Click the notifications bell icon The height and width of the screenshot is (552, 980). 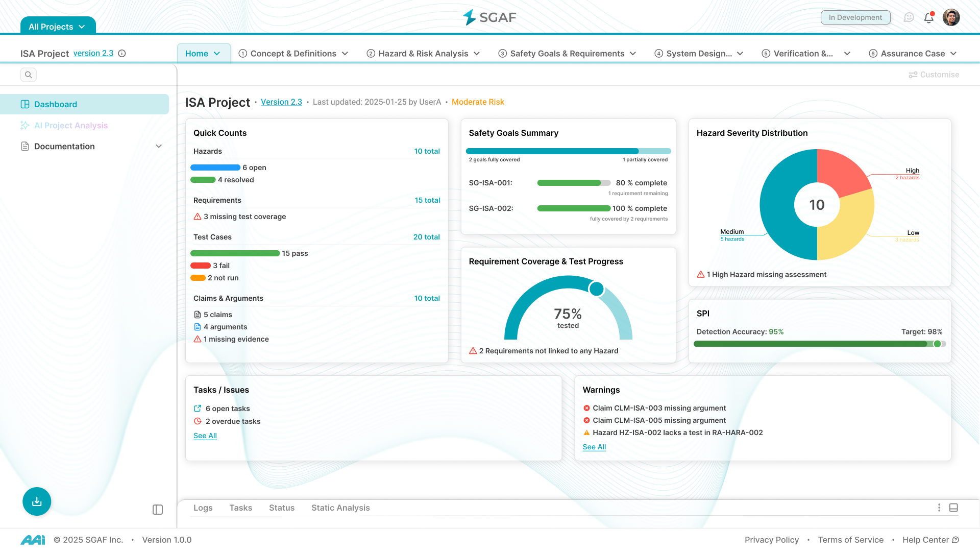coord(928,18)
